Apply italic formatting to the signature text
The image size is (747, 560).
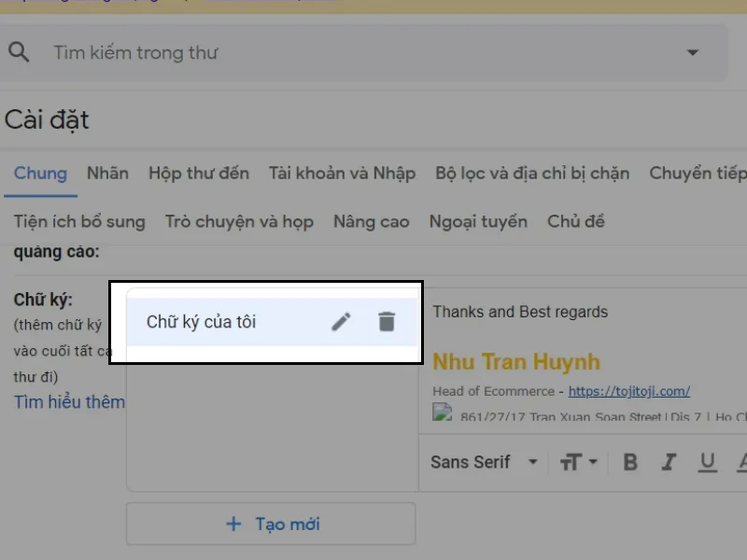667,461
